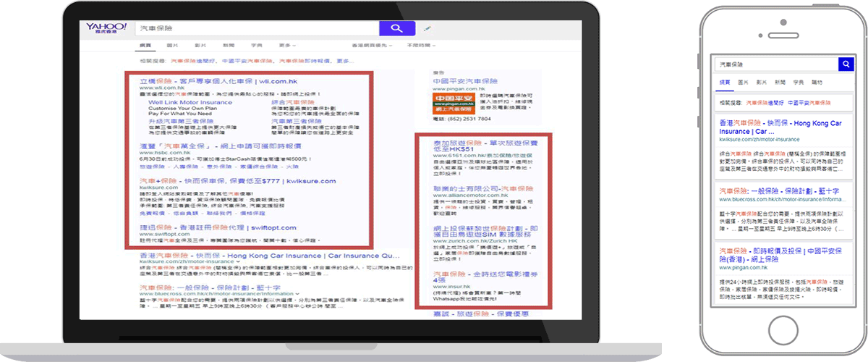
Task: Click related search 中國平安汽車保險 on the laptop
Action: coord(246,62)
